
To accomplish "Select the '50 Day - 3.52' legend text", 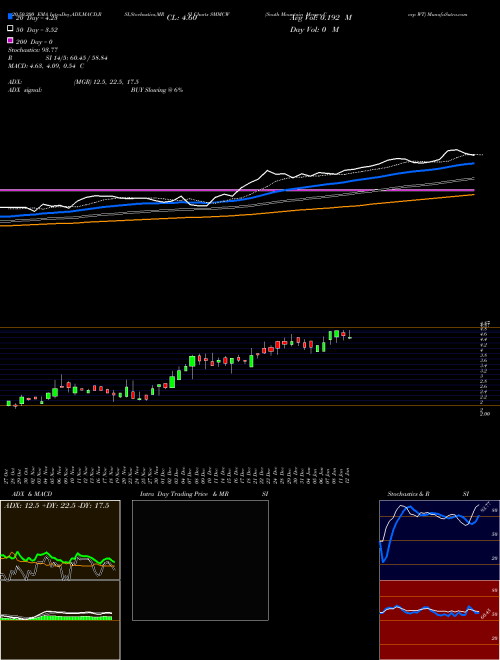I will pos(37,30).
